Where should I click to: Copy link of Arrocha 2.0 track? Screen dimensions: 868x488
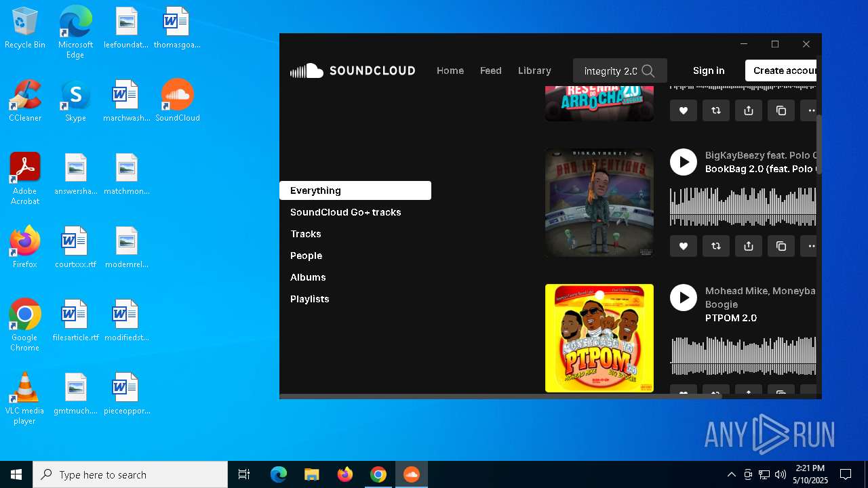781,110
